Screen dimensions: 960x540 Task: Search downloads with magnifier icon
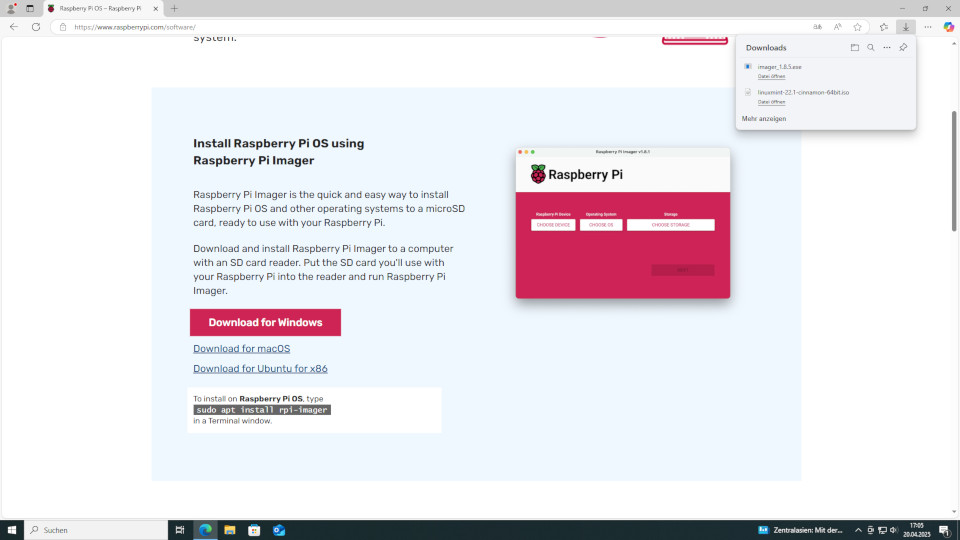(871, 47)
